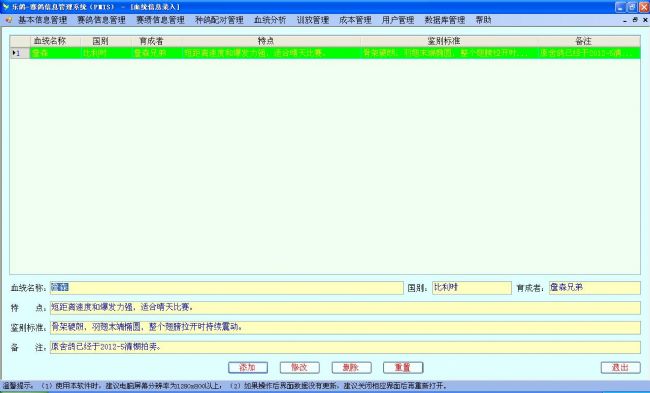Focus the 血统名称 input field
This screenshot has width=650, height=393.
(227, 288)
